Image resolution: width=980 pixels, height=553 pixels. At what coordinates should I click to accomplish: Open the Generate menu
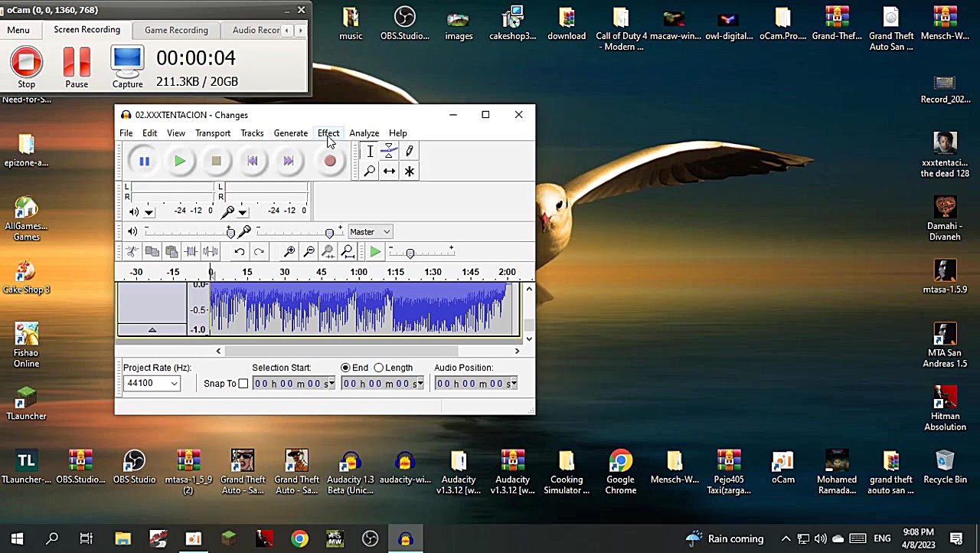point(291,133)
